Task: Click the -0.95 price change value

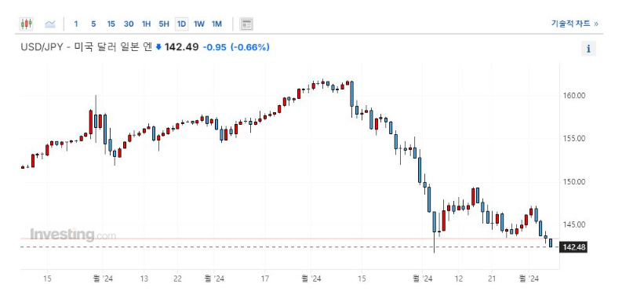Action: click(214, 47)
